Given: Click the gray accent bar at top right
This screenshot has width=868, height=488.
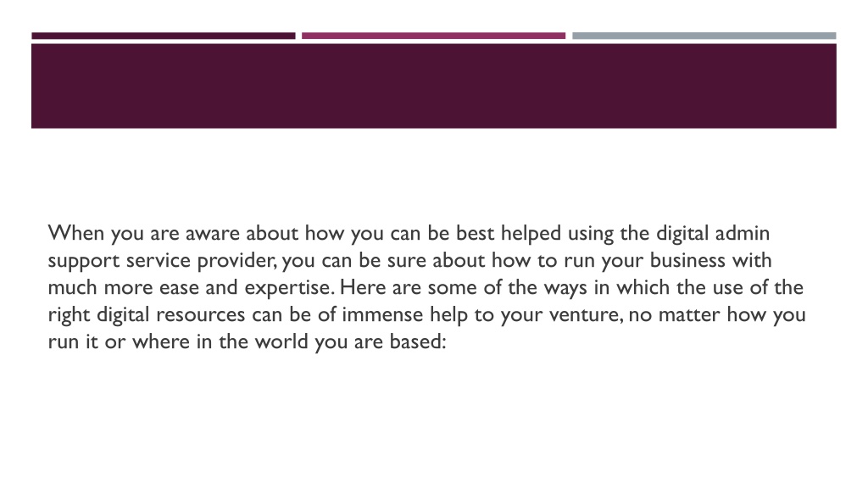Looking at the screenshot, I should point(704,36).
